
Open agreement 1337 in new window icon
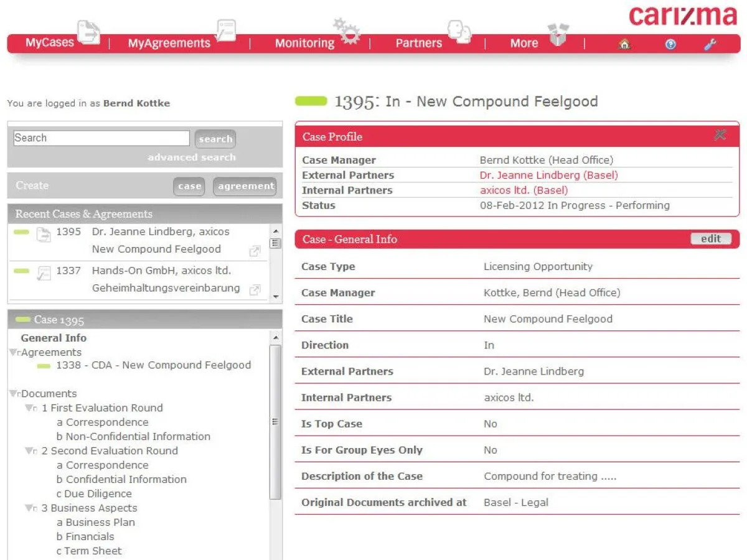(255, 290)
